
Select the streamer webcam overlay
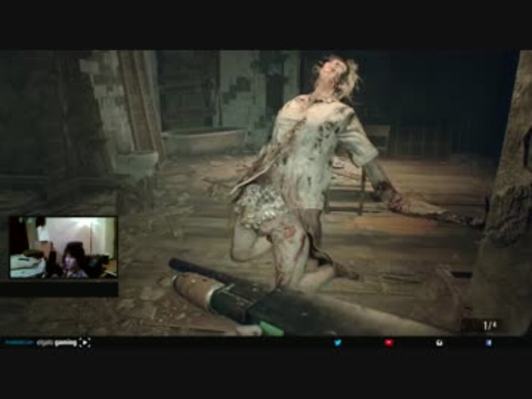(63, 247)
